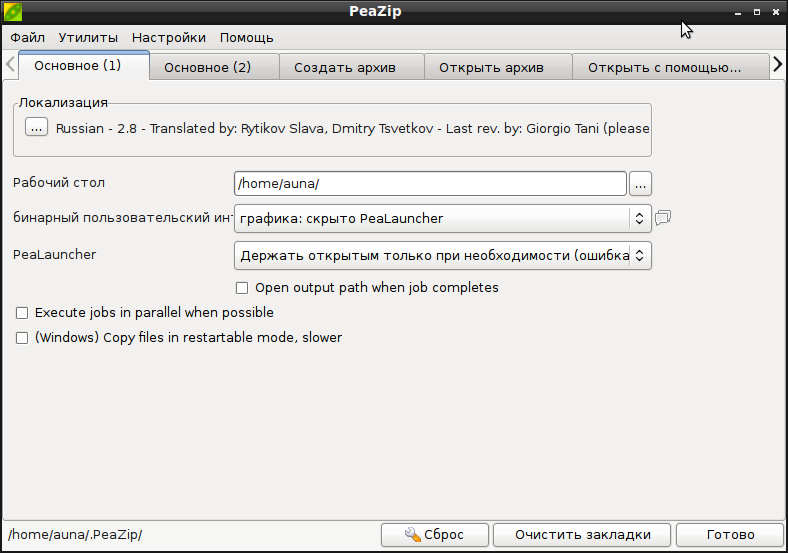Open the Утилиты menu

88,38
